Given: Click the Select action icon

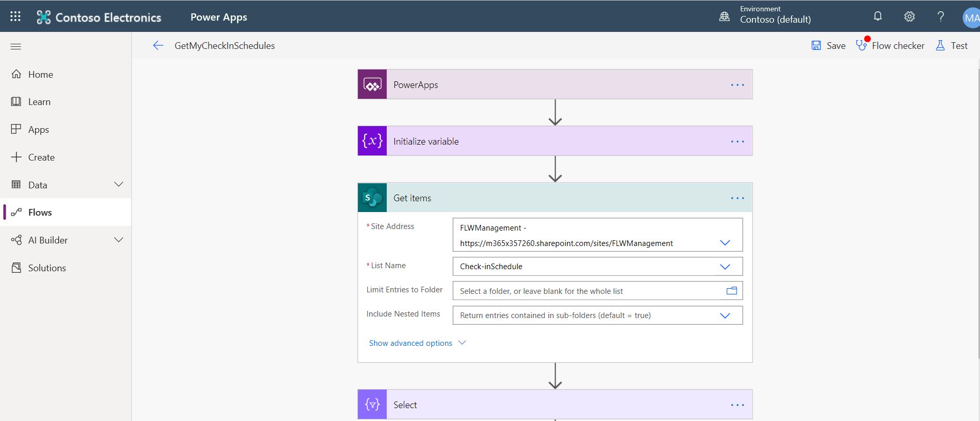Looking at the screenshot, I should pos(372,405).
